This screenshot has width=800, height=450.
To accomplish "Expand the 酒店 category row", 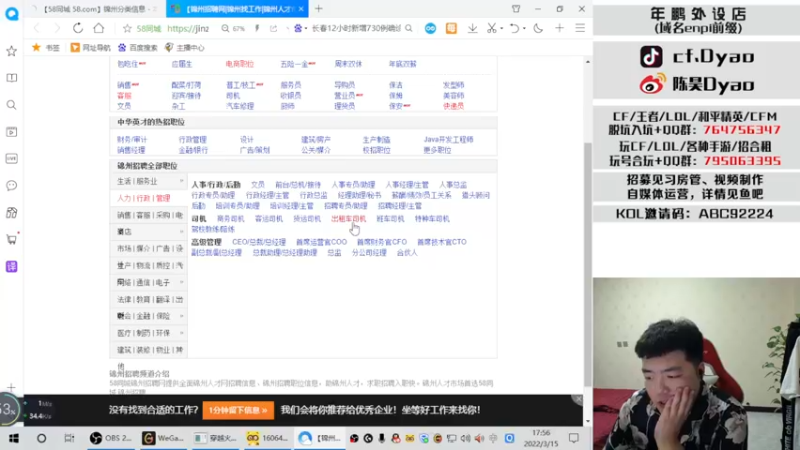I will click(x=148, y=232).
